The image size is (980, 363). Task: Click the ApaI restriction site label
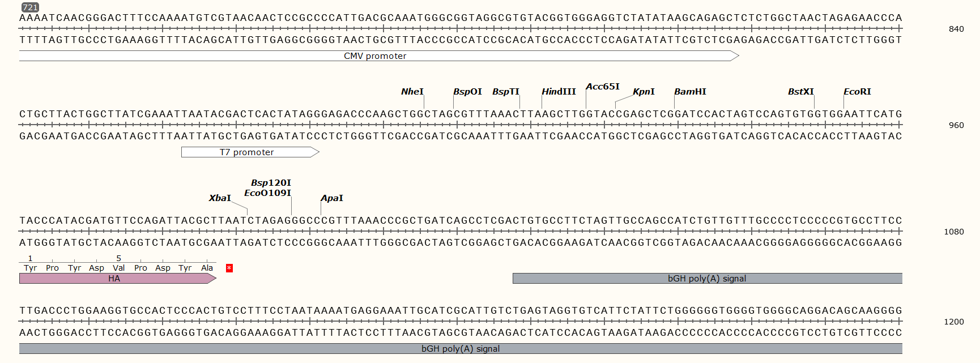click(x=331, y=198)
